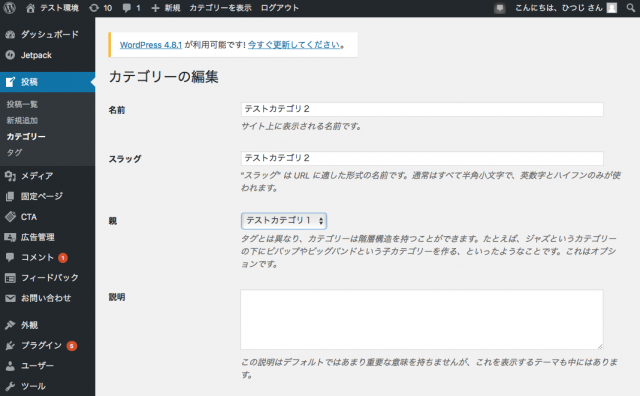Click the 新規 label in admin bar
Image resolution: width=640 pixels, height=396 pixels.
173,8
